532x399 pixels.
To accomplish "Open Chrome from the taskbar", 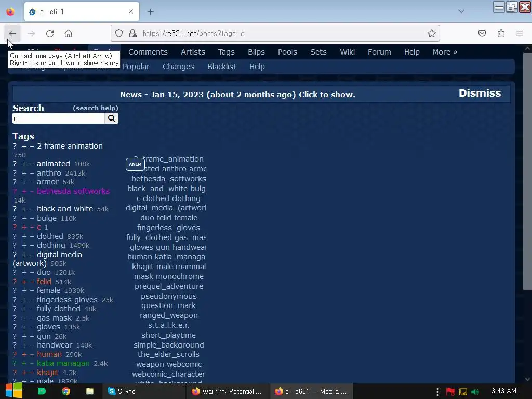I will (66, 391).
